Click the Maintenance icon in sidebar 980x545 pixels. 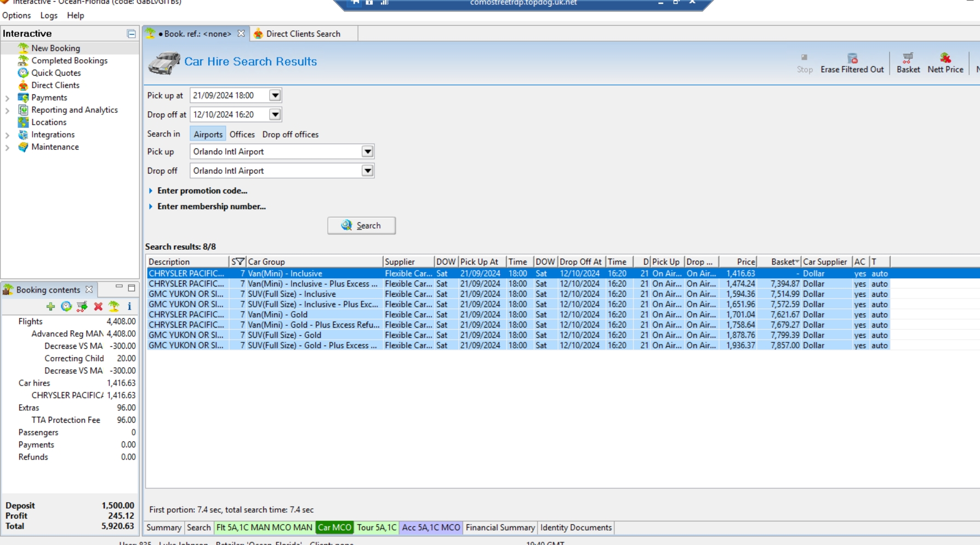[23, 147]
